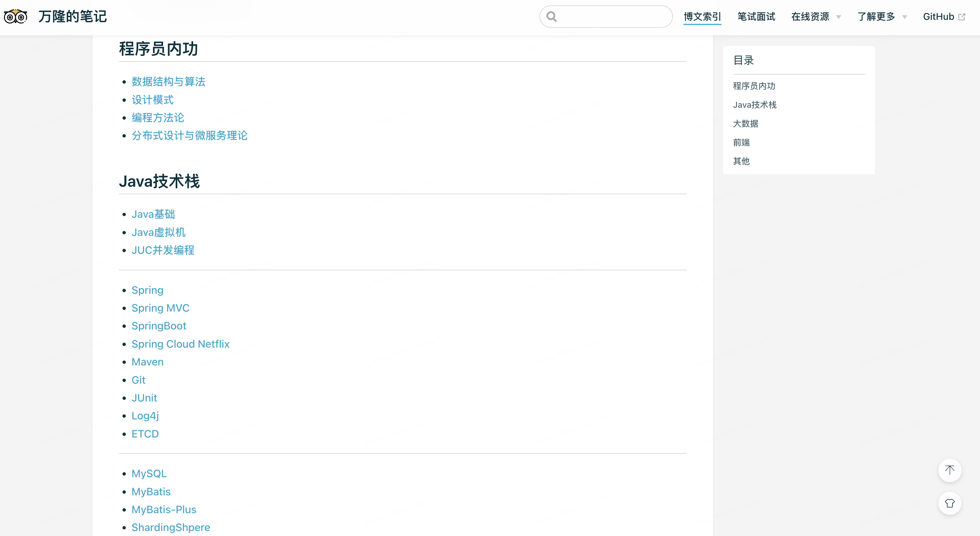980x536 pixels.
Task: Open the Log4j link
Action: click(145, 416)
